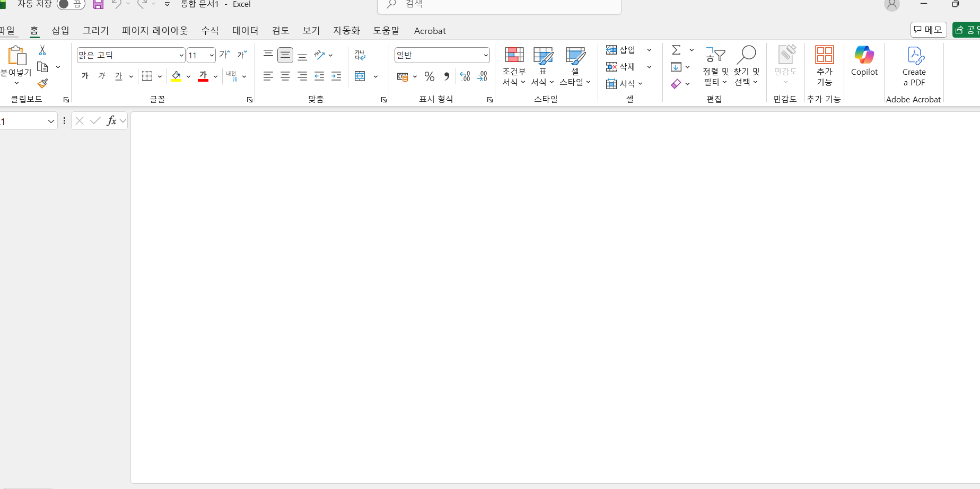Click the Comments (메모) button
Image resolution: width=980 pixels, height=489 pixels.
[929, 30]
